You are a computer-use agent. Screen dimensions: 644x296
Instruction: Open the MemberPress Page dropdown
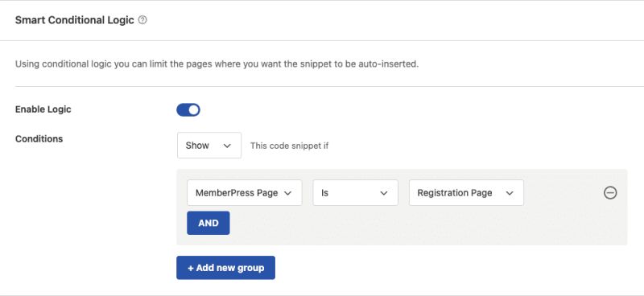(x=245, y=192)
